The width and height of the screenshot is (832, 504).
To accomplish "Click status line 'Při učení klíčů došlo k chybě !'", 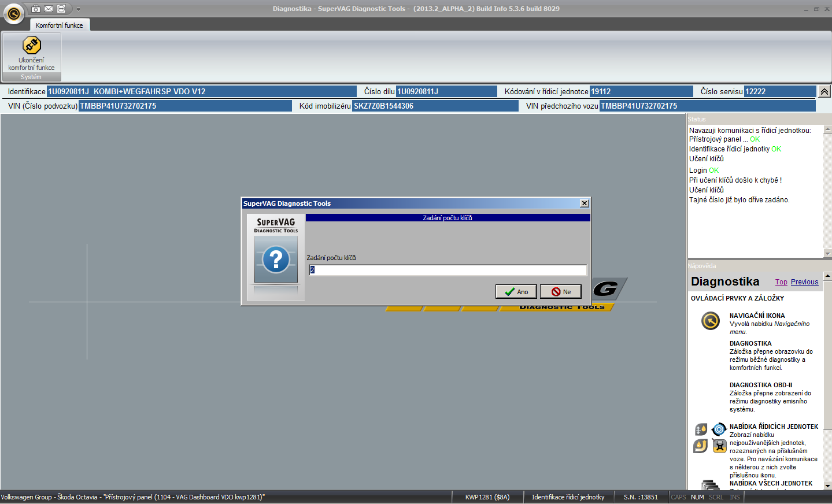I will tap(735, 180).
